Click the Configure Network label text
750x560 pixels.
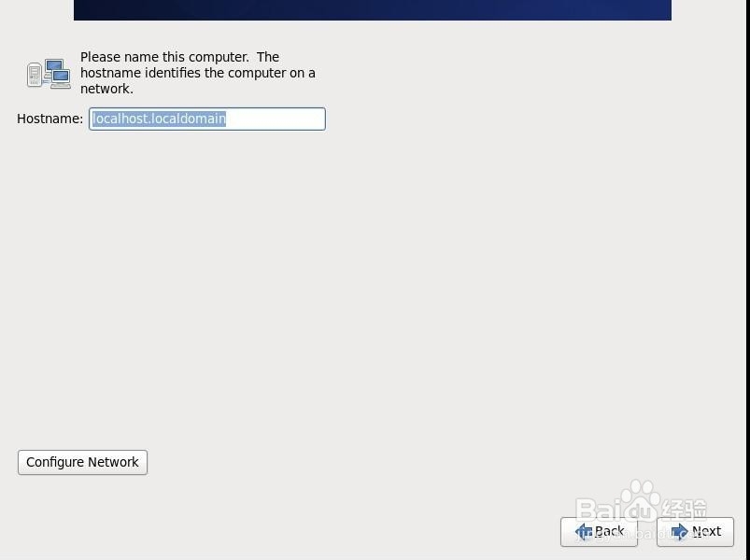[82, 462]
